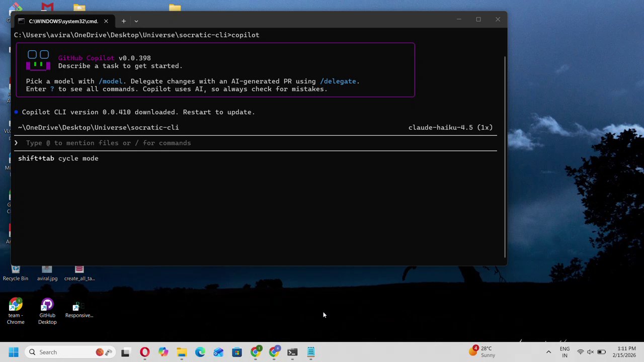Viewport: 644px width, 362px height.
Task: Select the GitHub Desktop shortcut icon
Action: 47,312
